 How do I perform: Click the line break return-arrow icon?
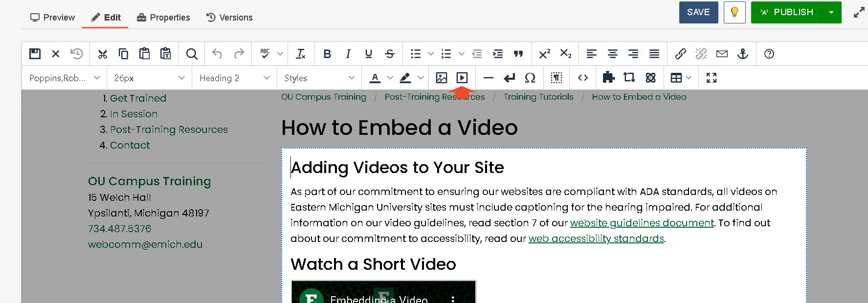pos(509,78)
